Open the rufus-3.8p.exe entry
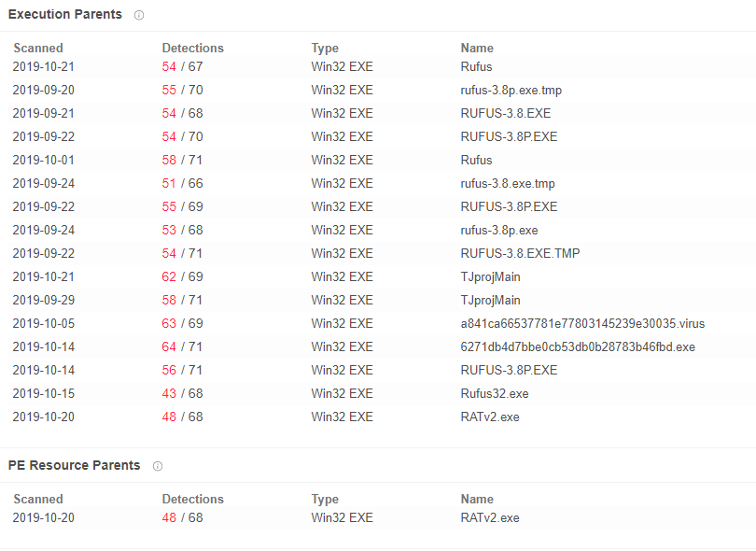 (x=499, y=230)
